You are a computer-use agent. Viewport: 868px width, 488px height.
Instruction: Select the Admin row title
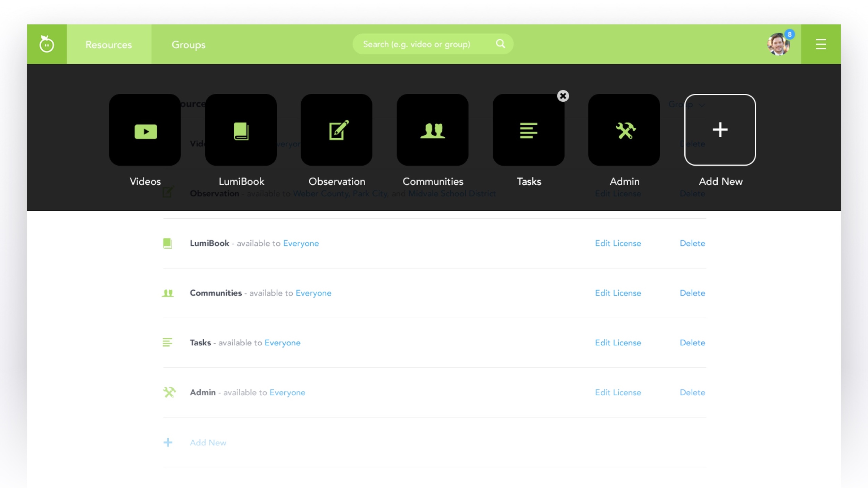[x=203, y=392]
